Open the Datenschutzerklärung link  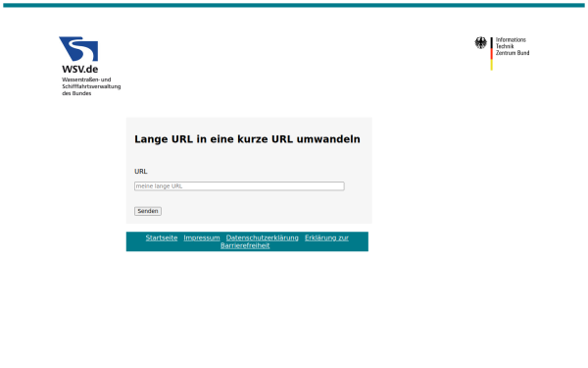click(x=262, y=237)
